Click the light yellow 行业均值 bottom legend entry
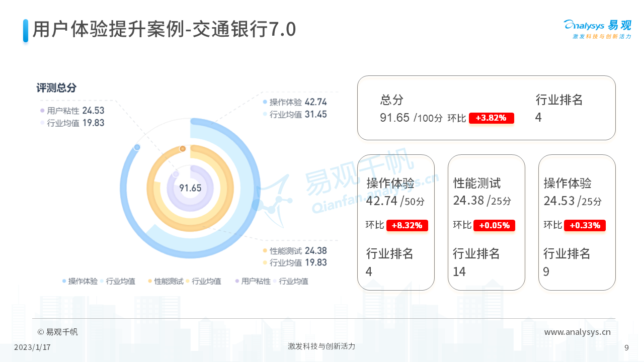The height and width of the screenshot is (362, 644). coord(203,281)
